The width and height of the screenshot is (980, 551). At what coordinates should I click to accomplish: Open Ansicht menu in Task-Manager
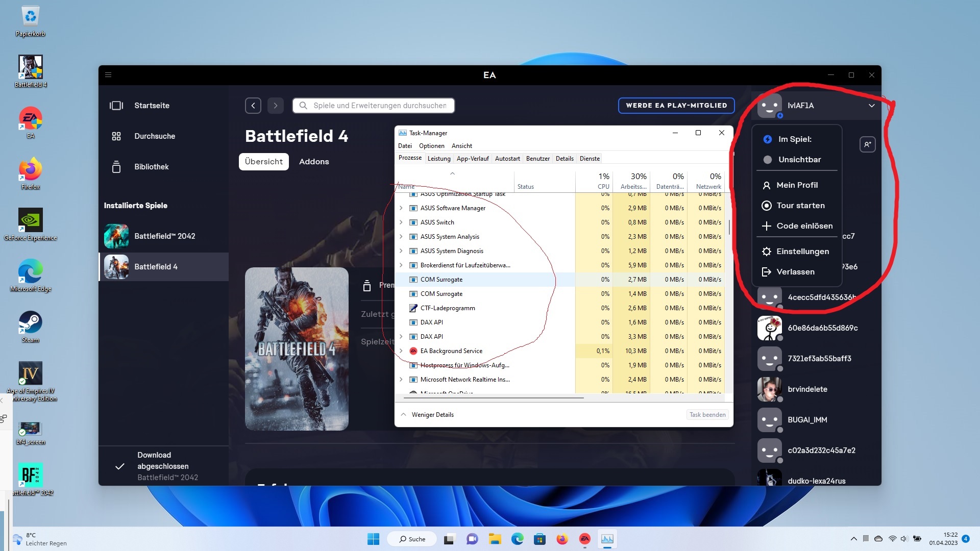tap(462, 146)
